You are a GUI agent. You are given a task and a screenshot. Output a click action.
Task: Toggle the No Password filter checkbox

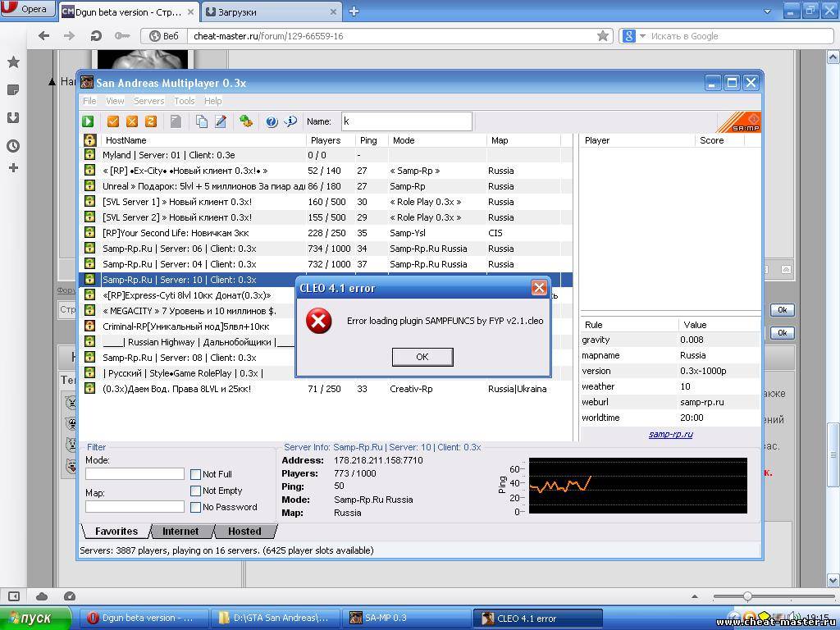195,507
